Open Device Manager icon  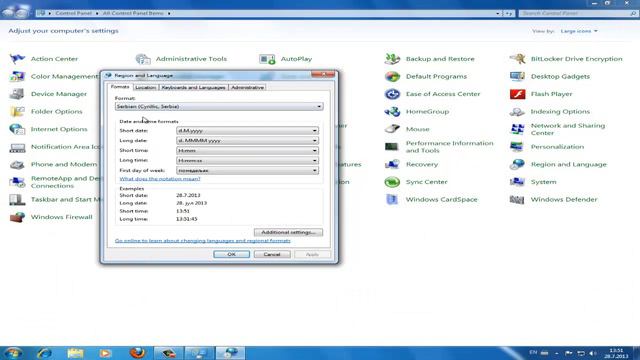(17, 94)
